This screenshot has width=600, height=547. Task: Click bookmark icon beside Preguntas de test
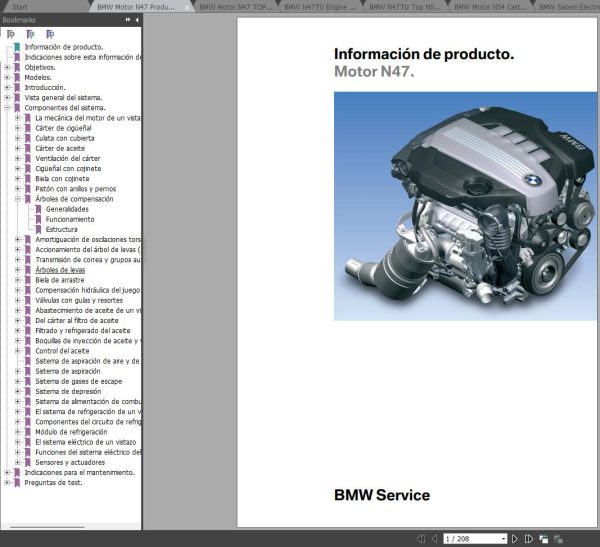click(x=17, y=483)
